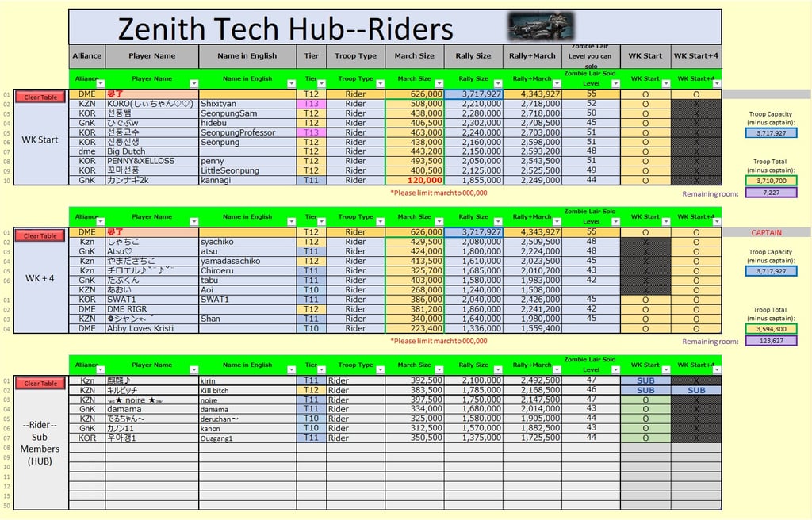
Task: Click Clear Table button beside WK + 4 group
Action: click(40, 235)
